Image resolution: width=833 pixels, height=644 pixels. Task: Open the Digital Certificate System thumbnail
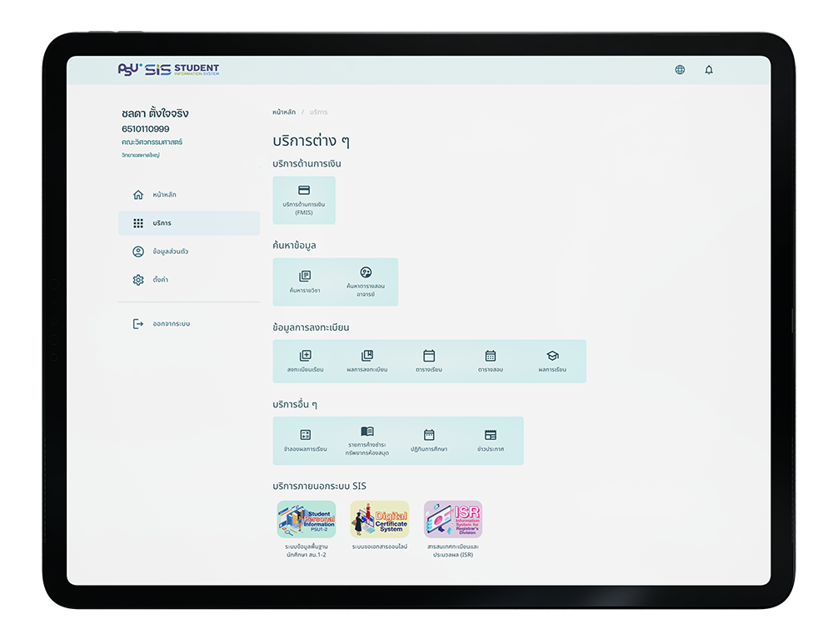pyautogui.click(x=379, y=518)
